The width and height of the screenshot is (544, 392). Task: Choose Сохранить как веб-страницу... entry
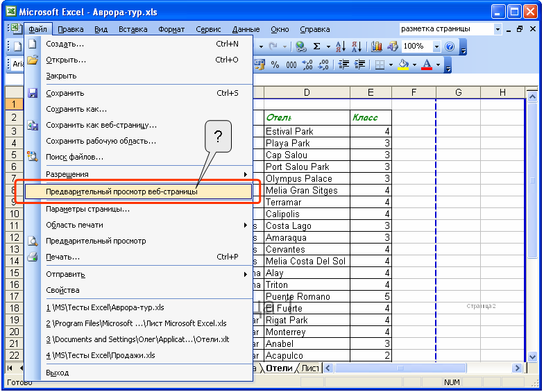click(x=138, y=125)
